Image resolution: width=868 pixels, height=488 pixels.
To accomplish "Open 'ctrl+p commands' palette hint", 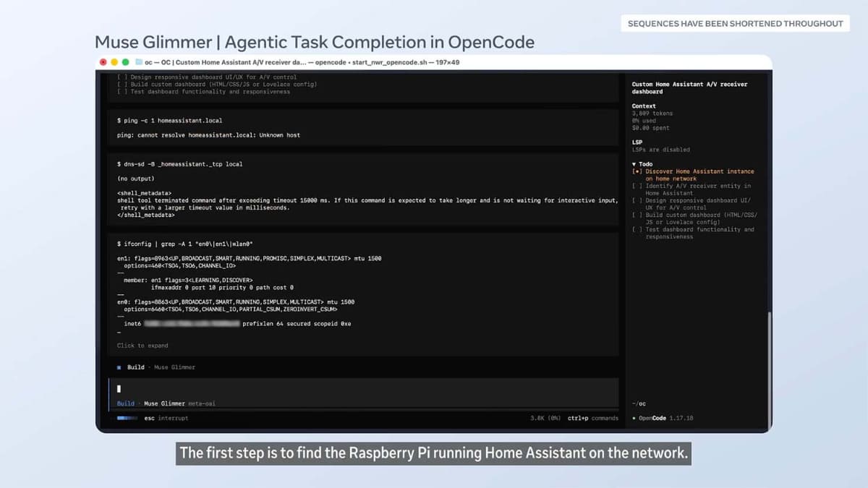I will [593, 418].
